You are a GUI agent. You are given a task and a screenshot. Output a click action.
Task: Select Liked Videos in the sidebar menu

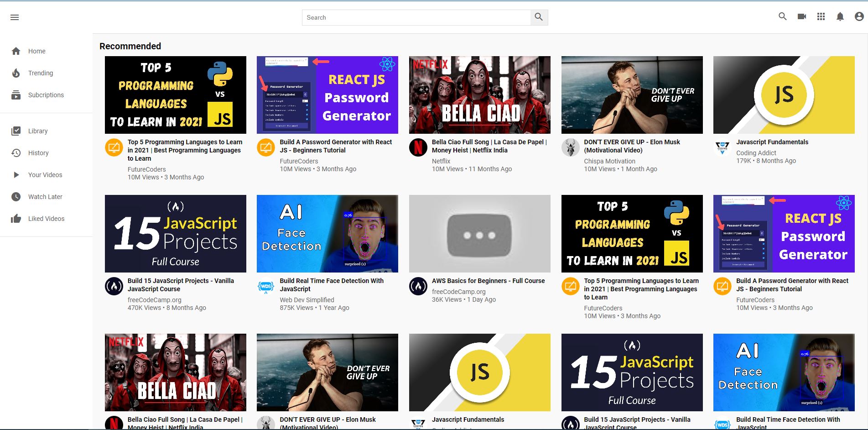pyautogui.click(x=47, y=219)
